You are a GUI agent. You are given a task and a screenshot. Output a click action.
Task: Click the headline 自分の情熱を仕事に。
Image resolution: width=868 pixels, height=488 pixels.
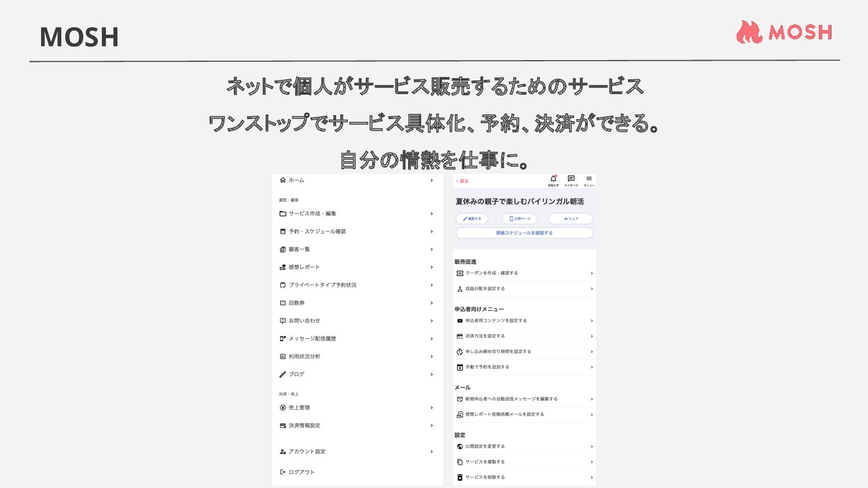coord(435,160)
